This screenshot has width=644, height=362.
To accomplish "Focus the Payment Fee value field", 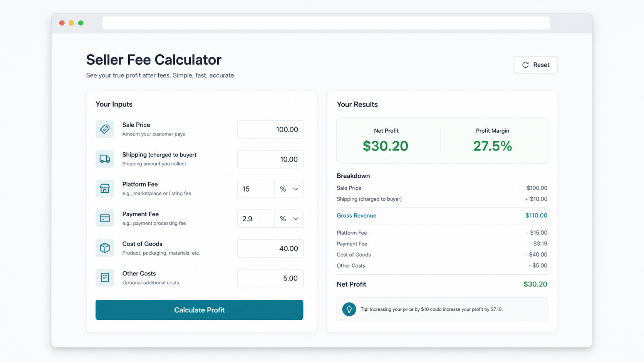I will click(256, 219).
